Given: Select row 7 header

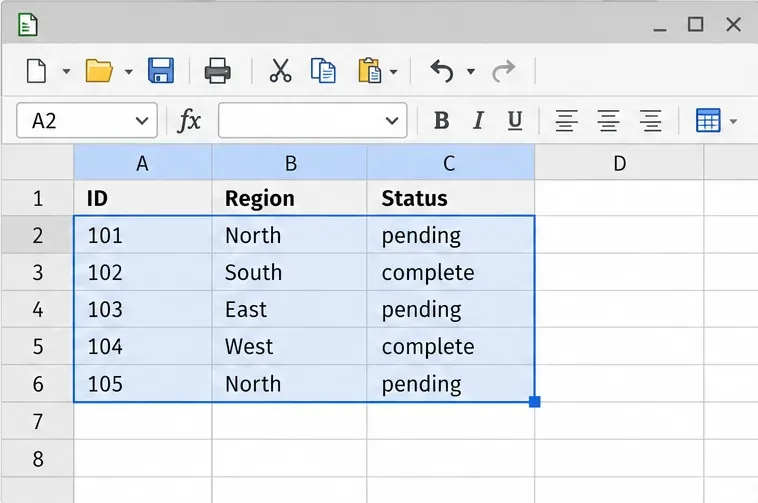Looking at the screenshot, I should tap(38, 421).
